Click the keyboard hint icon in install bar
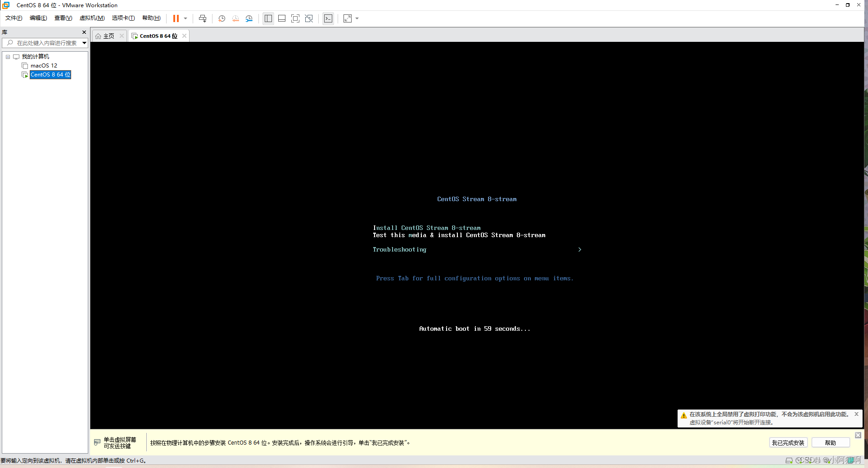The width and height of the screenshot is (868, 468). tap(97, 442)
